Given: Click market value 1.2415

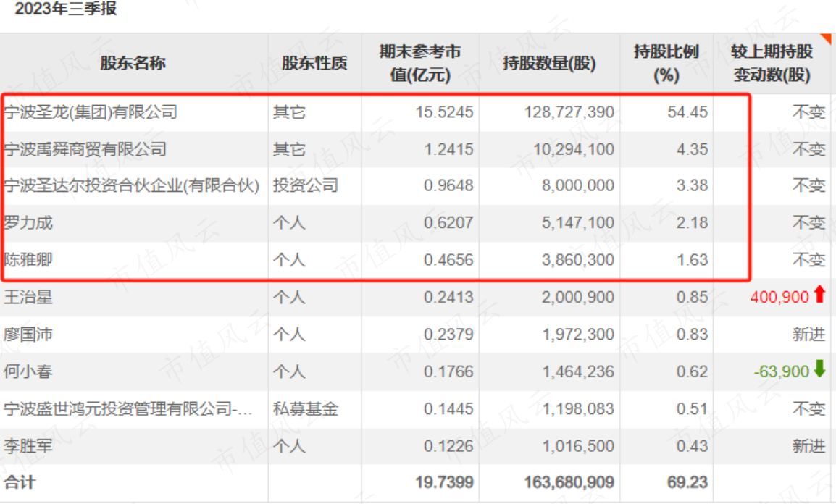Looking at the screenshot, I should coord(448,149).
